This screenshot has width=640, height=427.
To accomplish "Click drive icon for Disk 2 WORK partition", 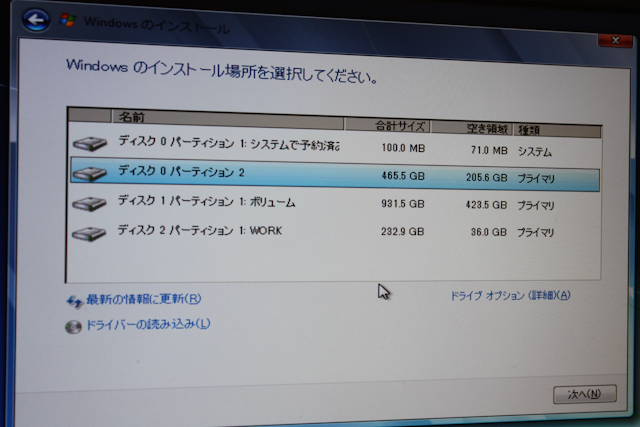I will (89, 234).
